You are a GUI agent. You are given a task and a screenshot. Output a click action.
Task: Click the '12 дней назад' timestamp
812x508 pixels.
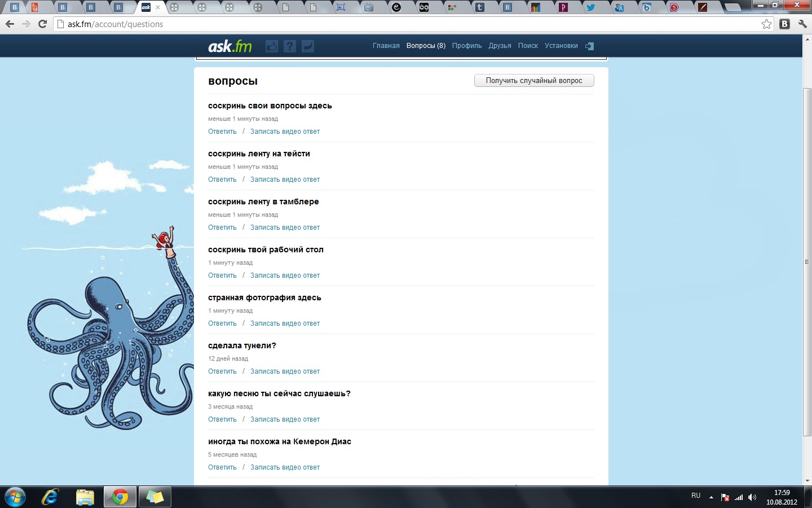228,358
